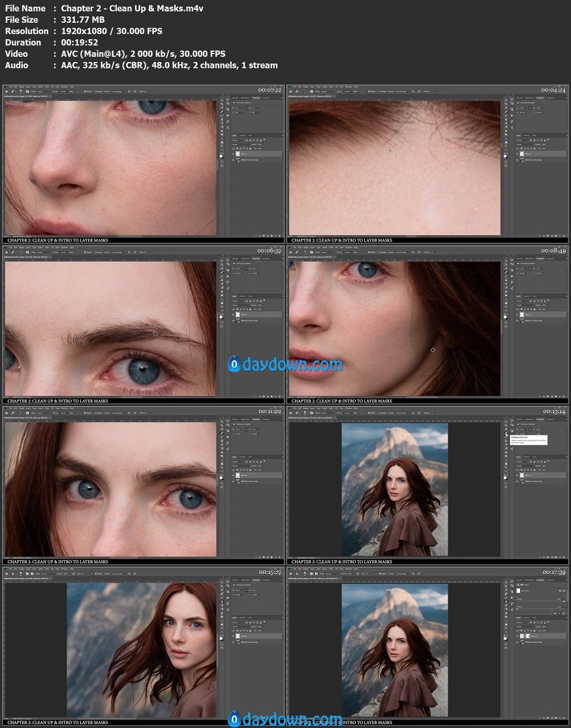Open the Mode dropdown in the 00:02:12 options bar

tap(44, 91)
